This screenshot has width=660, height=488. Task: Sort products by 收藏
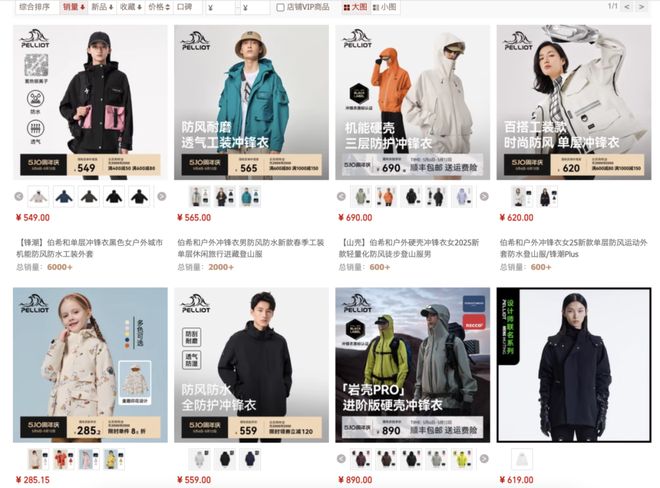(x=130, y=7)
